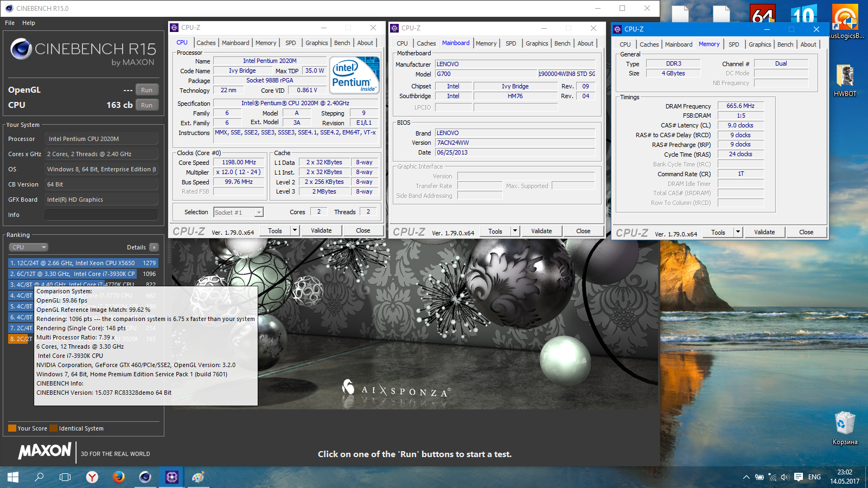Open Paint app icon on taskbar
Screen dimensions: 868x488
click(x=198, y=477)
